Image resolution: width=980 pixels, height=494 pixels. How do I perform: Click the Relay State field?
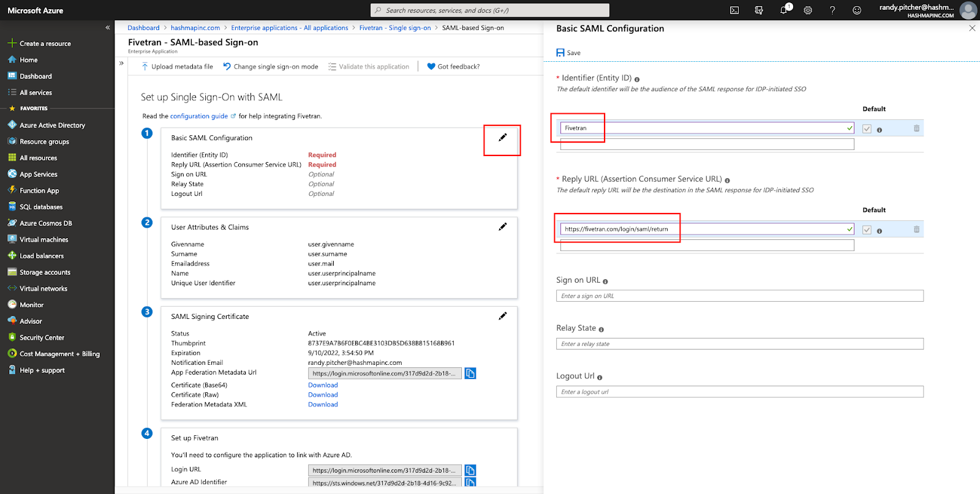[740, 344]
